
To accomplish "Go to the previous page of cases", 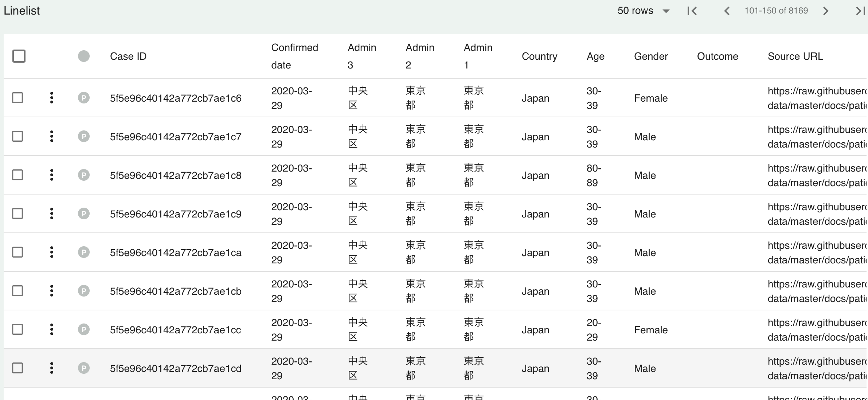I will click(727, 11).
